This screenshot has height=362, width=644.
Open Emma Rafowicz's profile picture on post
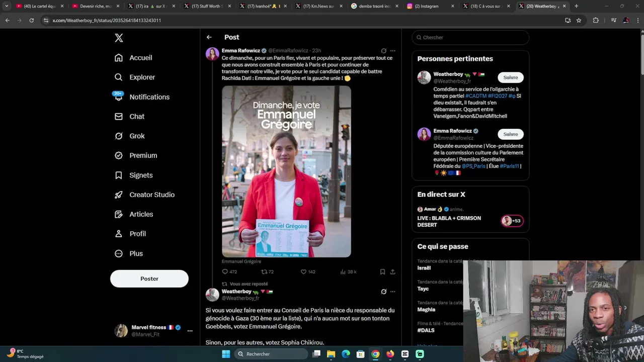point(212,54)
